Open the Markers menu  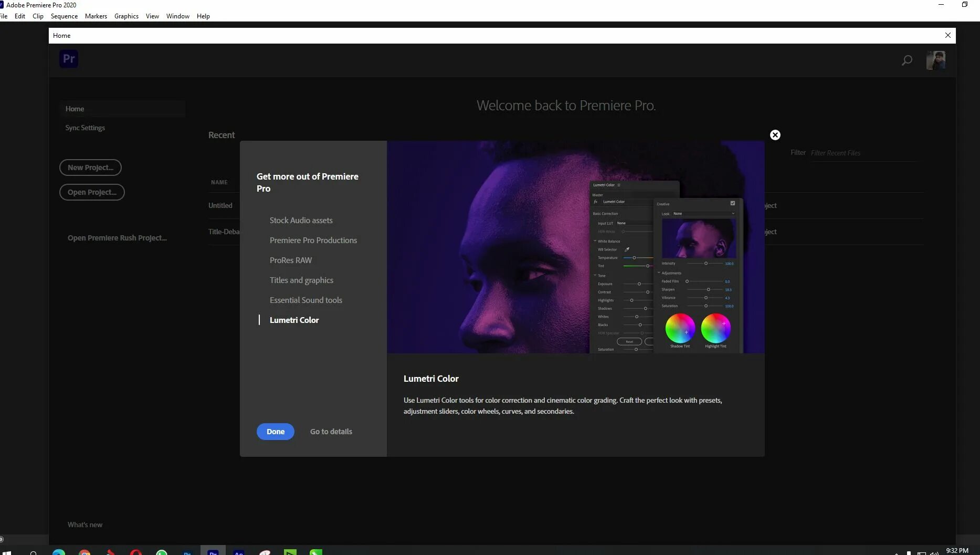96,16
